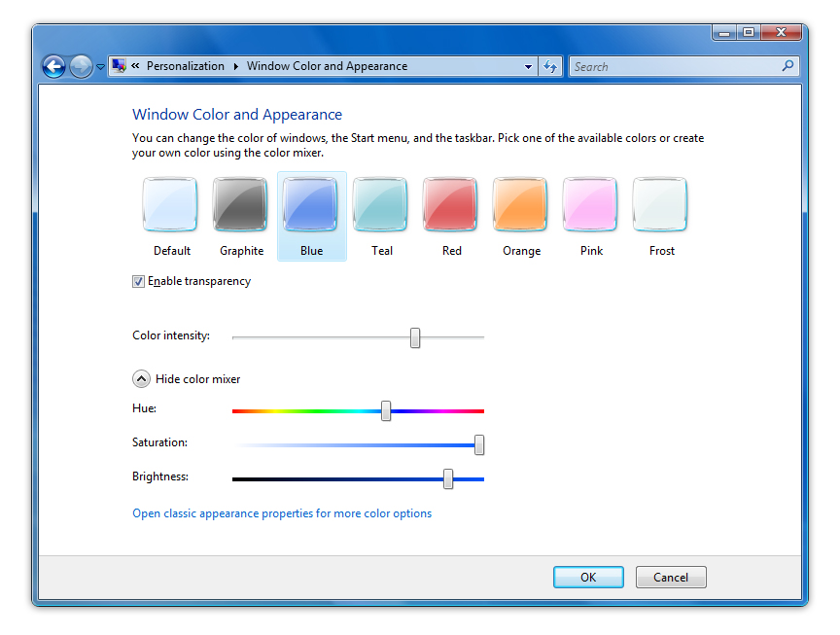The height and width of the screenshot is (635, 840).
Task: Choose the Graphite color swatch
Action: [241, 205]
